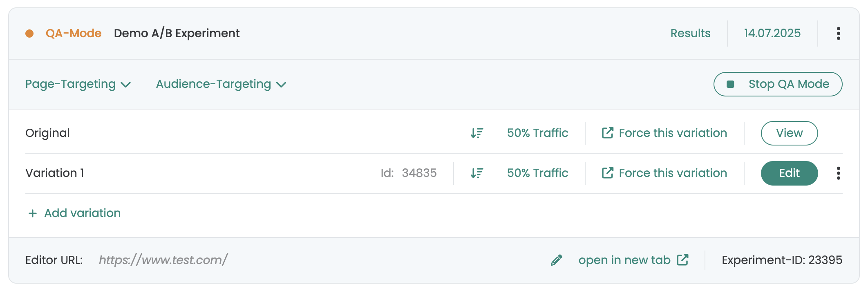Open the 14.07.2025 date selector

point(772,34)
